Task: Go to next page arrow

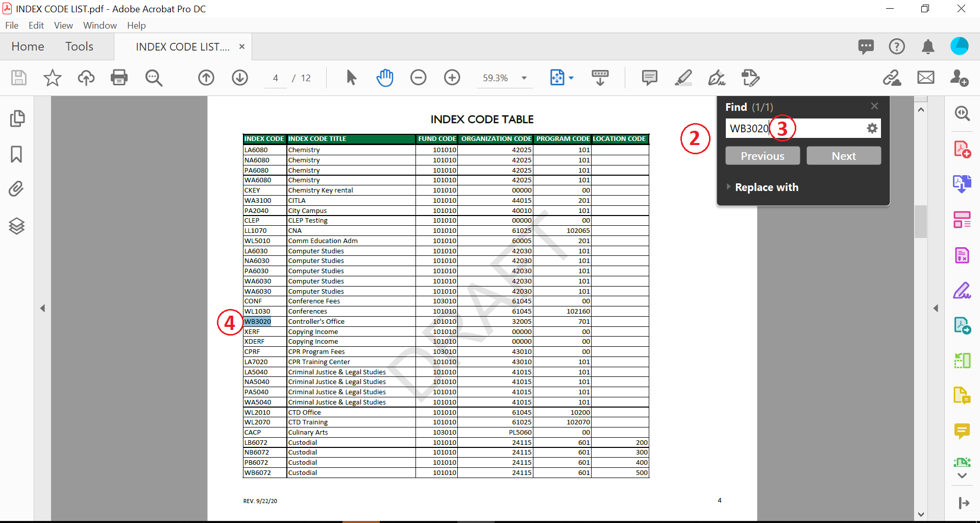Action: coord(240,78)
